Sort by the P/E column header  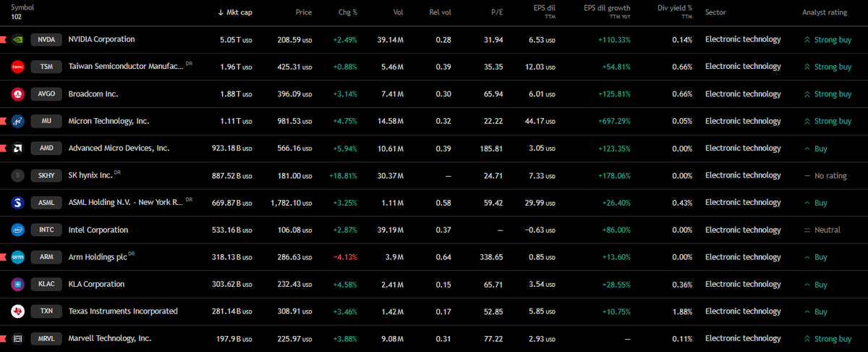[x=497, y=12]
